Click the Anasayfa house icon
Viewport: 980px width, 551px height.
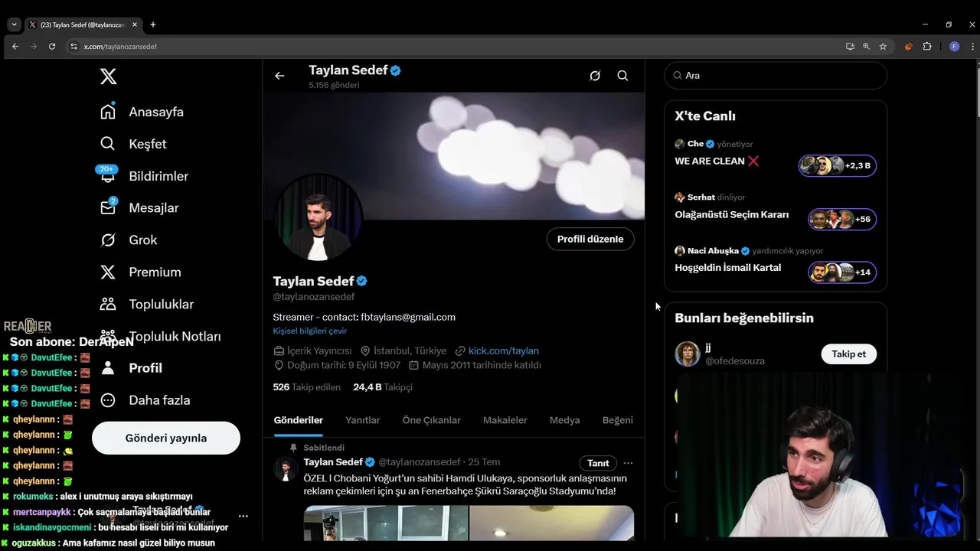click(108, 112)
